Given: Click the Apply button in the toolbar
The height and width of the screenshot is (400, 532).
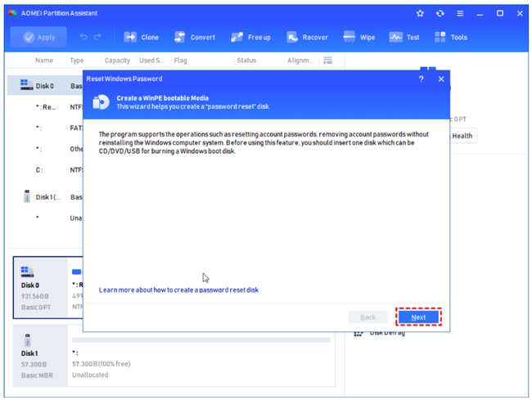Looking at the screenshot, I should [38, 37].
